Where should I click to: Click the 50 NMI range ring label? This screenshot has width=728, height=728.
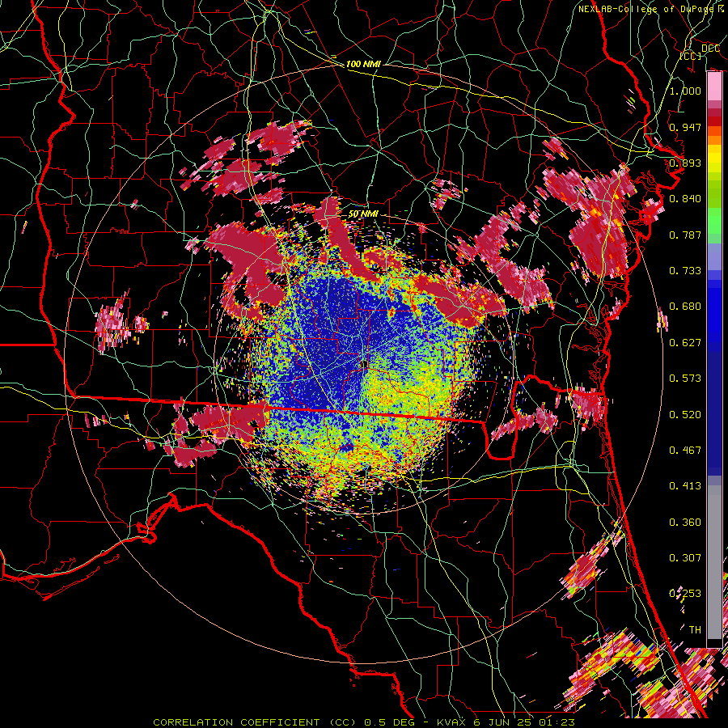pyautogui.click(x=363, y=214)
